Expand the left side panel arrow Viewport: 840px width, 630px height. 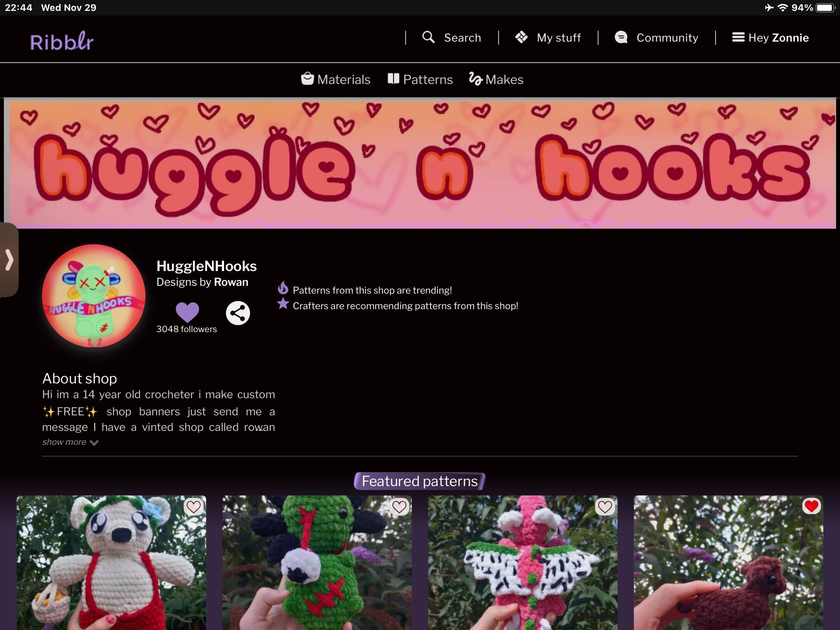coord(9,260)
